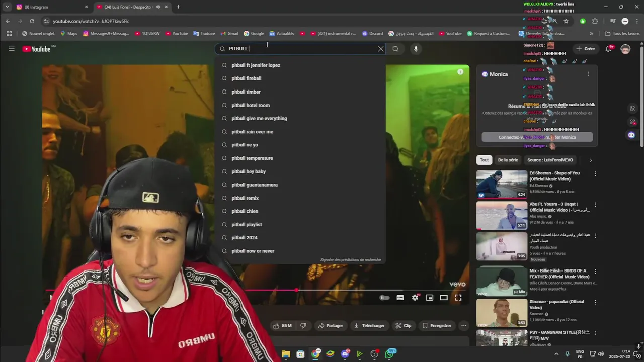The width and height of the screenshot is (644, 362).
Task: Open options for Billie Eilish mix
Action: pos(595,271)
